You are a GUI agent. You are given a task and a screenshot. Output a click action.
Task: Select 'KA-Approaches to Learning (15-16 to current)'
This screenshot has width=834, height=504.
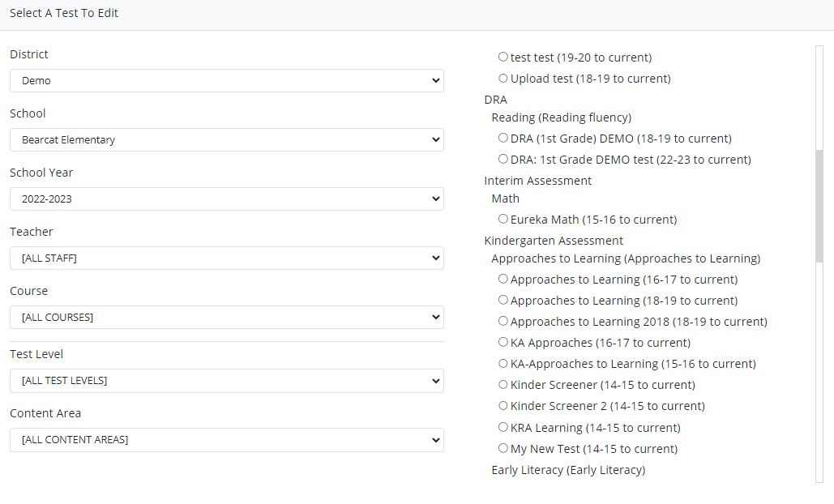click(x=503, y=364)
